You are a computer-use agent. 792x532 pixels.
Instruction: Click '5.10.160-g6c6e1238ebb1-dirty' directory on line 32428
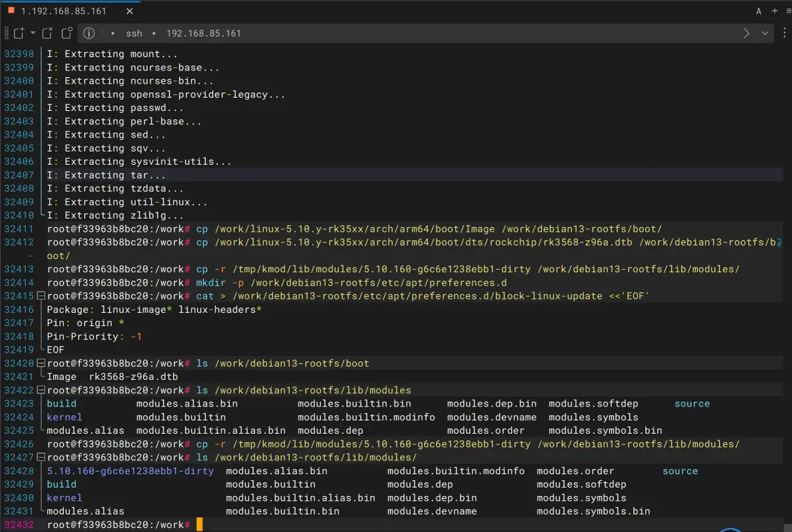point(130,471)
